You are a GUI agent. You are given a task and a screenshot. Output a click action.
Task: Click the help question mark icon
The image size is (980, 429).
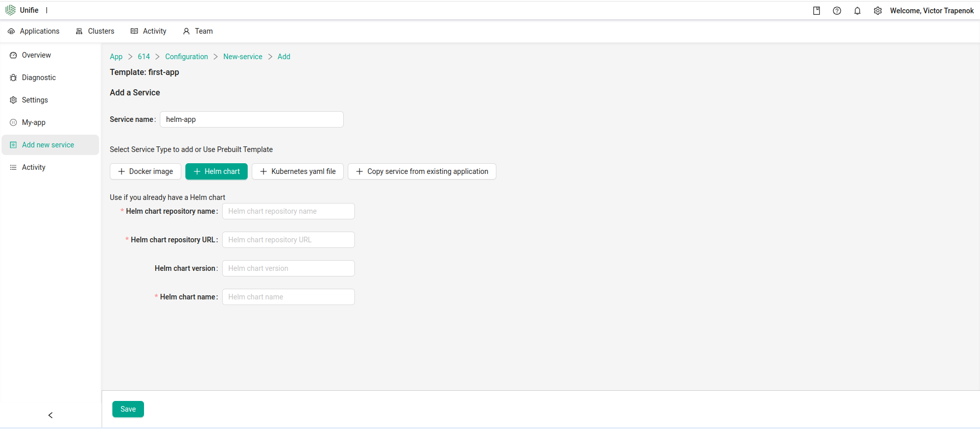pos(837,11)
